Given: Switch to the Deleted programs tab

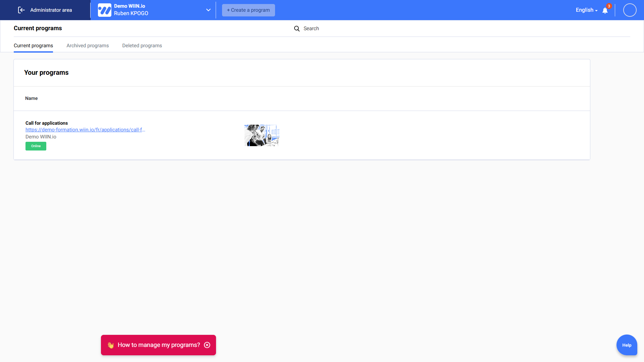Looking at the screenshot, I should click(142, 46).
